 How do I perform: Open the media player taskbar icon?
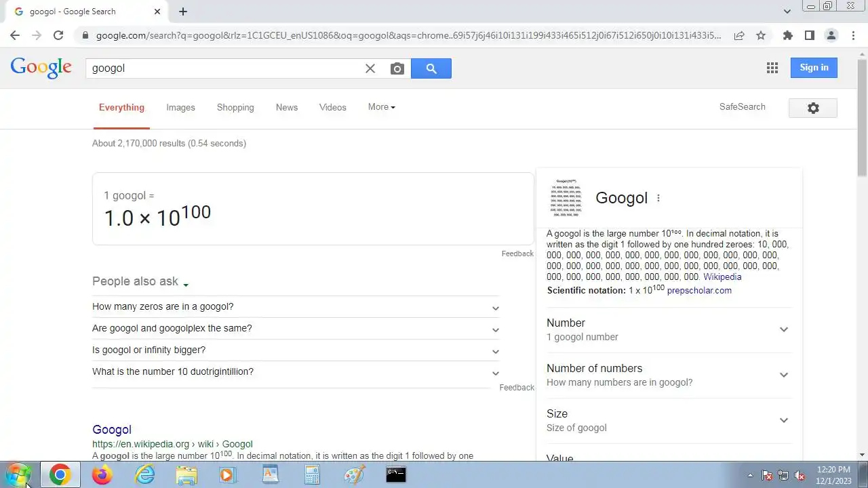228,475
